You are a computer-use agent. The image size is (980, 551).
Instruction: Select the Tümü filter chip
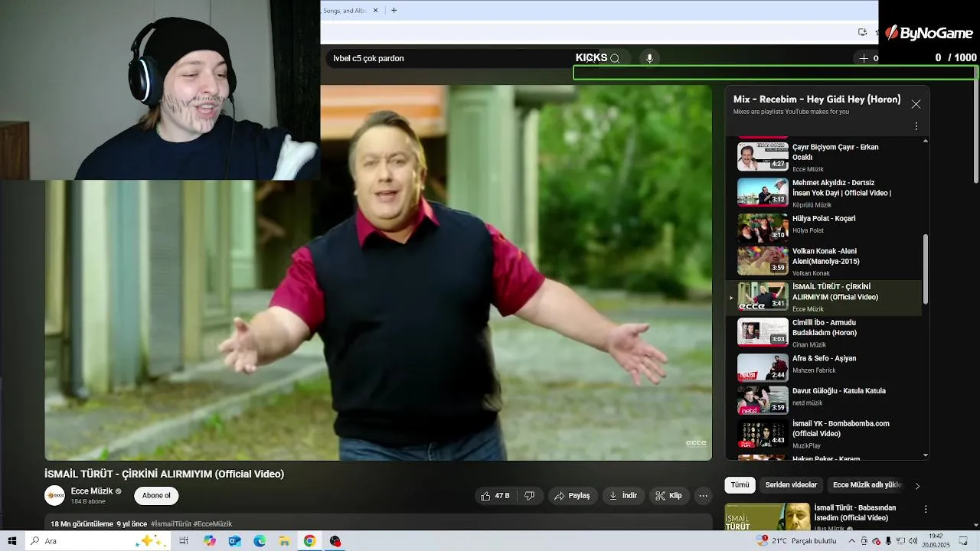[740, 485]
